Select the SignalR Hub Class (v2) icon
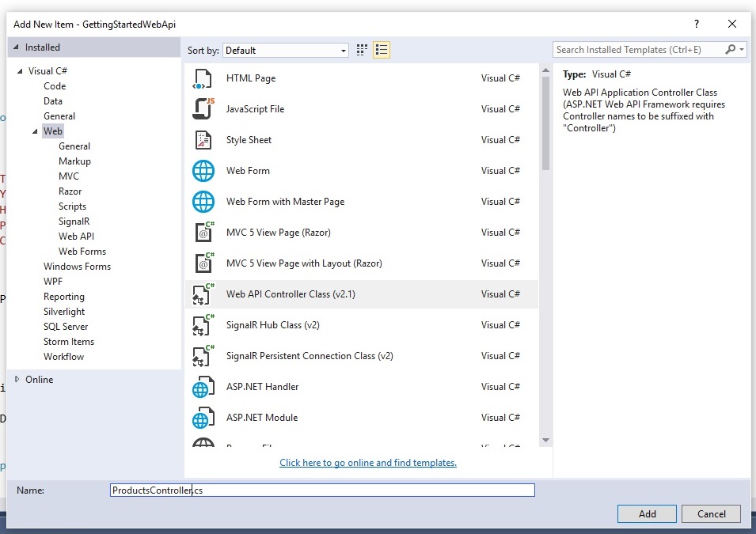 click(x=203, y=325)
